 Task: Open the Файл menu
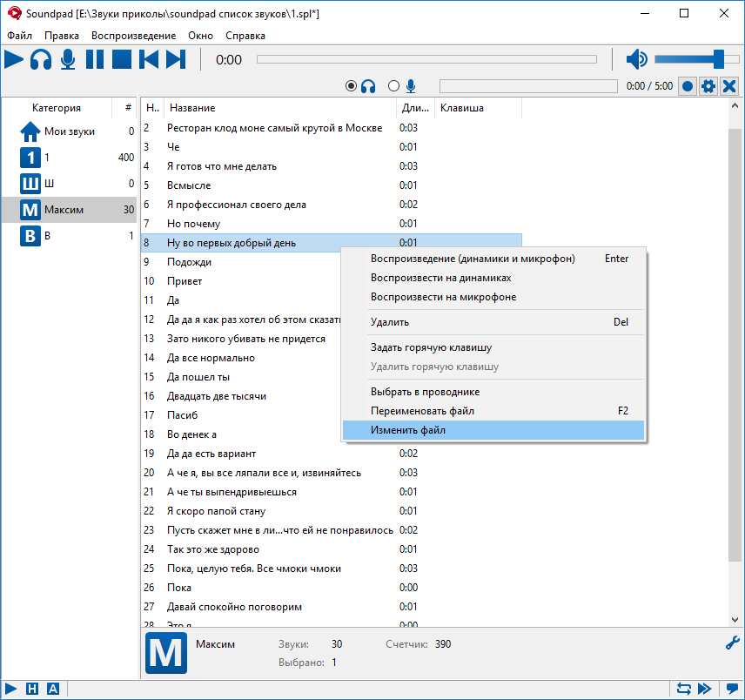pyautogui.click(x=19, y=36)
